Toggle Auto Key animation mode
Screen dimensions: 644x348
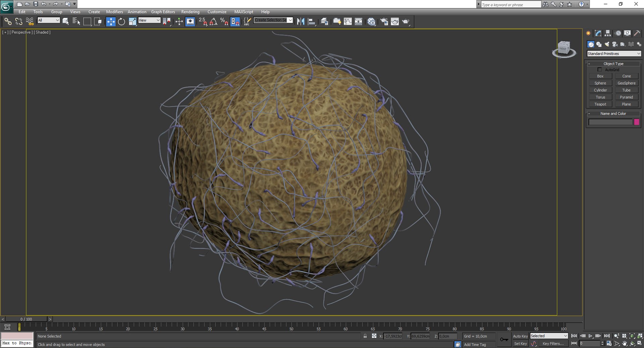click(x=520, y=336)
